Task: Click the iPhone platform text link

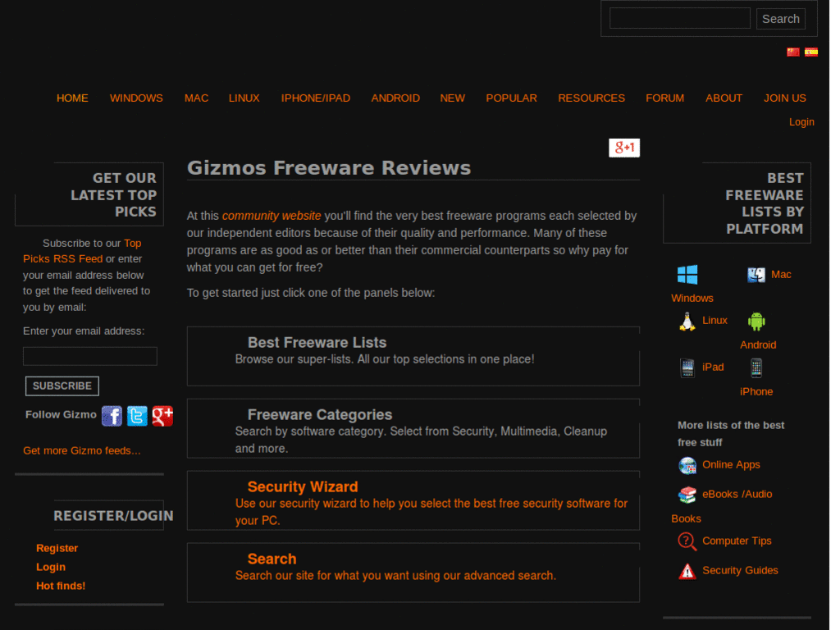Action: [756, 391]
